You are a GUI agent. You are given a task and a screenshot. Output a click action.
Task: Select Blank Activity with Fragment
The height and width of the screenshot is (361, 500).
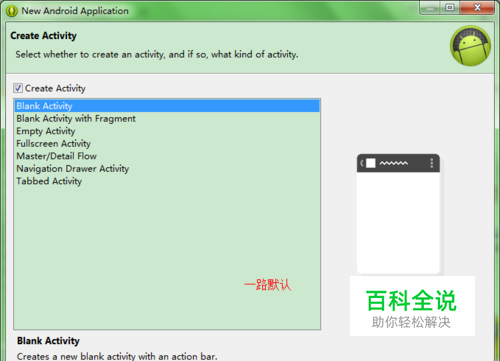167,119
